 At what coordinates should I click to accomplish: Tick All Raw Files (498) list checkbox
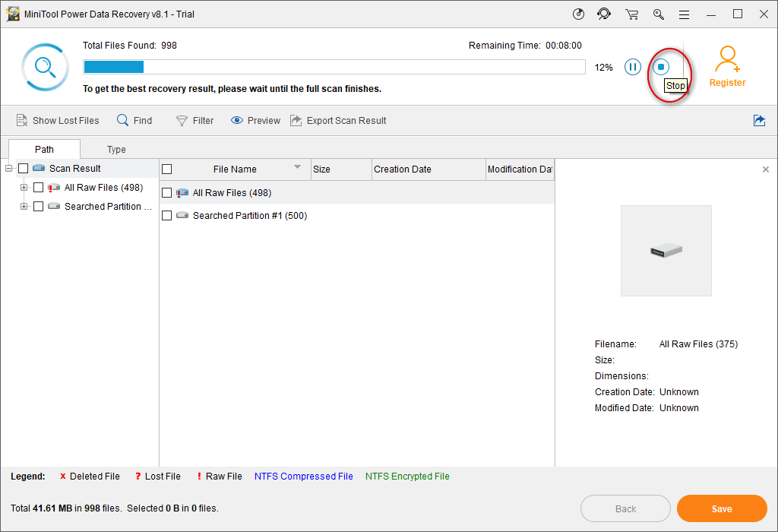click(167, 193)
